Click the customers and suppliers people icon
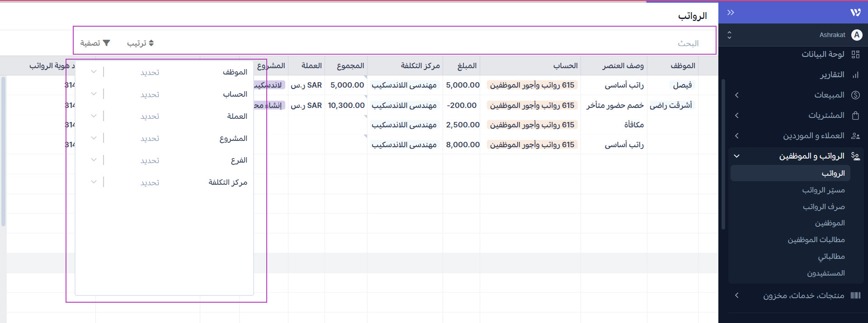 (x=855, y=136)
